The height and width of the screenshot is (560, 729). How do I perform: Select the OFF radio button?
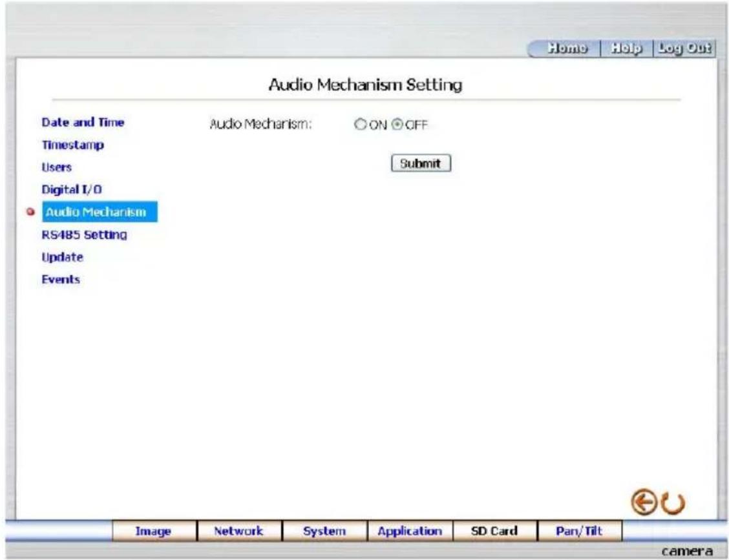(397, 124)
